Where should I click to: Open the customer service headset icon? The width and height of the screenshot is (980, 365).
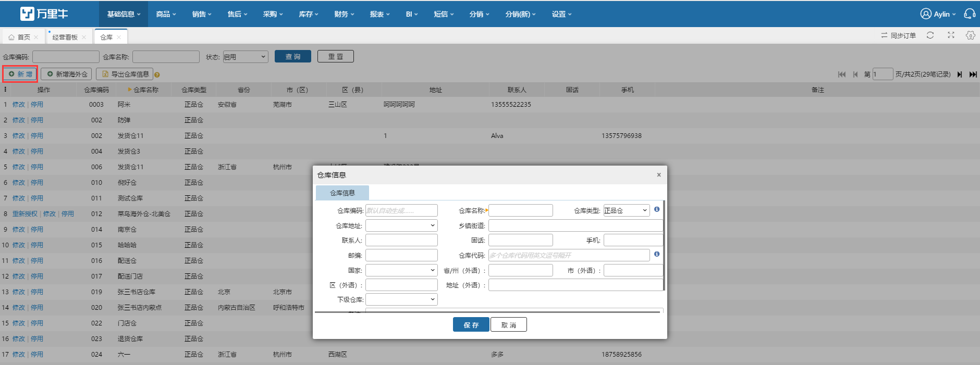pyautogui.click(x=970, y=14)
